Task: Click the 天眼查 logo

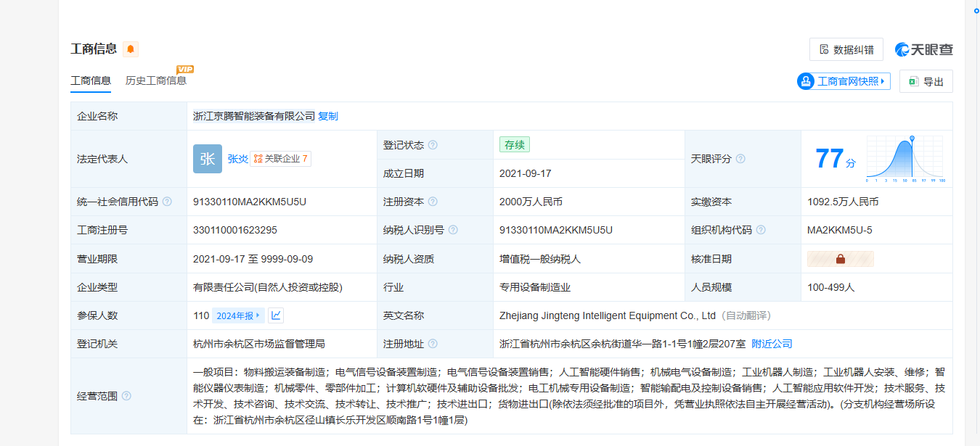Action: pyautogui.click(x=923, y=49)
